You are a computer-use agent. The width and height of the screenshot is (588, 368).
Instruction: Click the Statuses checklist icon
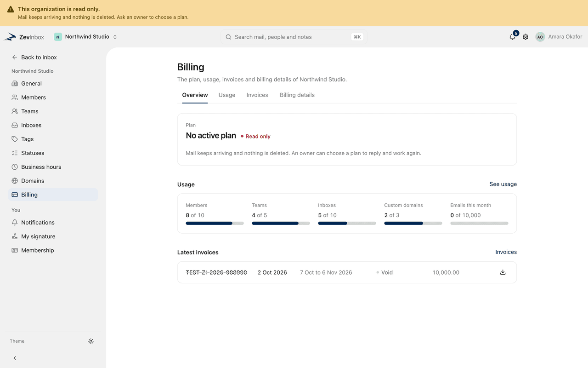click(x=15, y=153)
